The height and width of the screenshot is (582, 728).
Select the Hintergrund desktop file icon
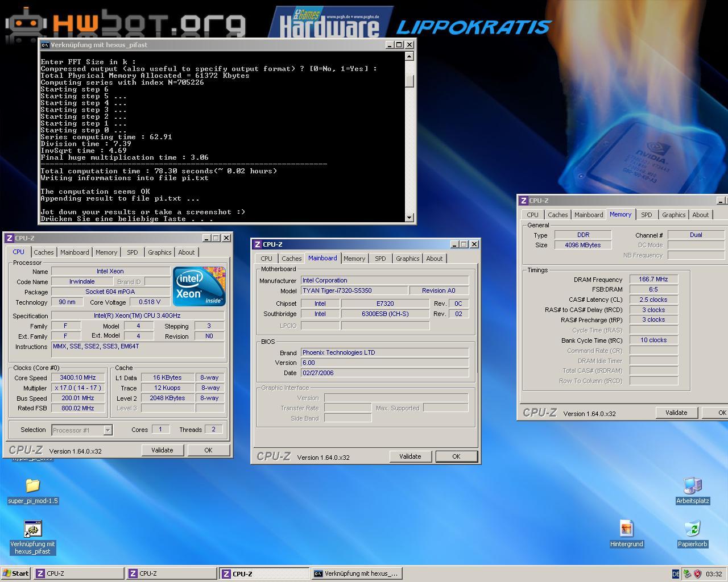(x=626, y=529)
